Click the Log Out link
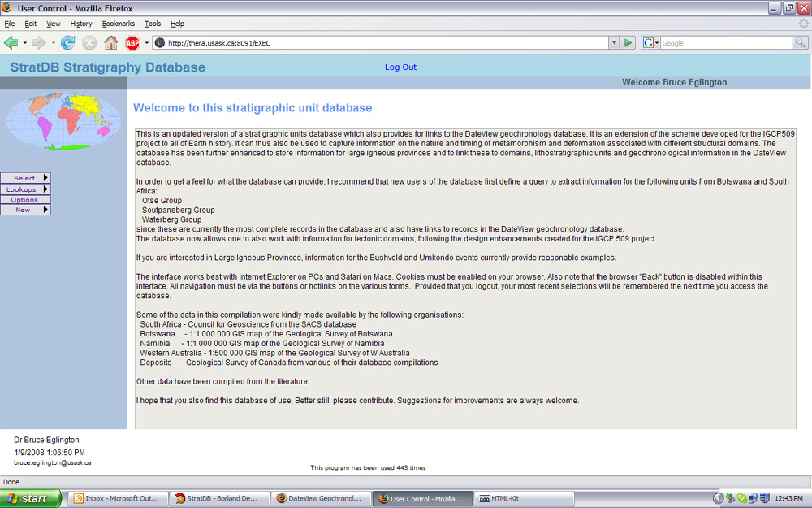This screenshot has width=812, height=508. click(x=400, y=67)
